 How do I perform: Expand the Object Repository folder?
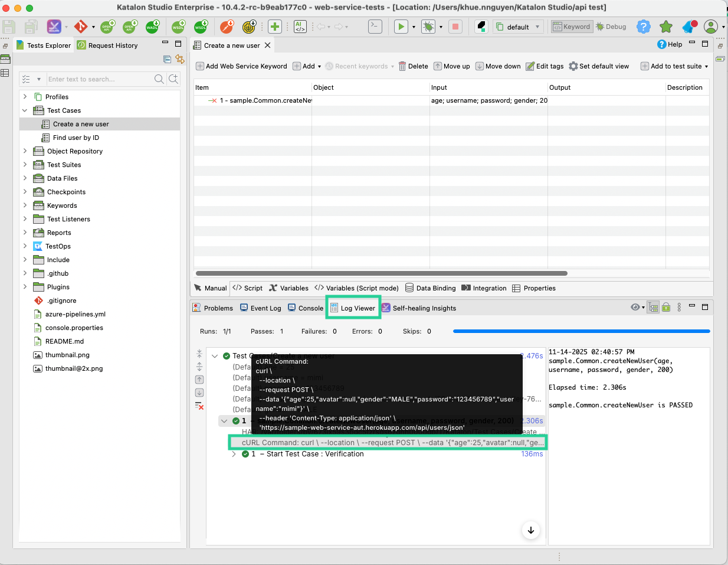pos(25,151)
